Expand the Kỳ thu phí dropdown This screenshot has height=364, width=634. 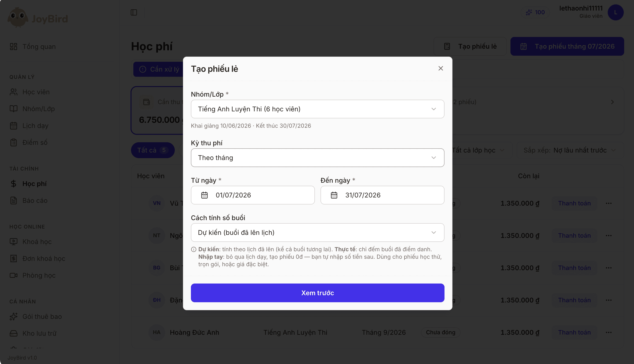pos(317,158)
